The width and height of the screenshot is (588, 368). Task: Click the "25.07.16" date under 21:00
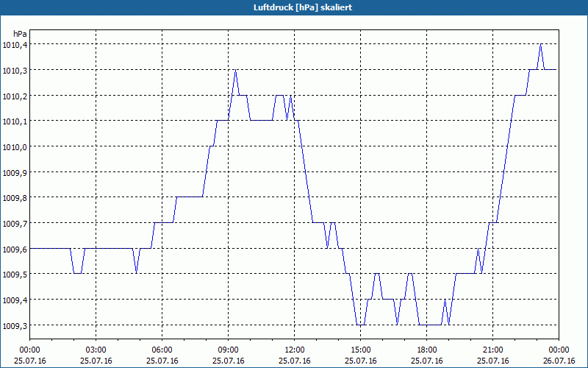click(492, 361)
